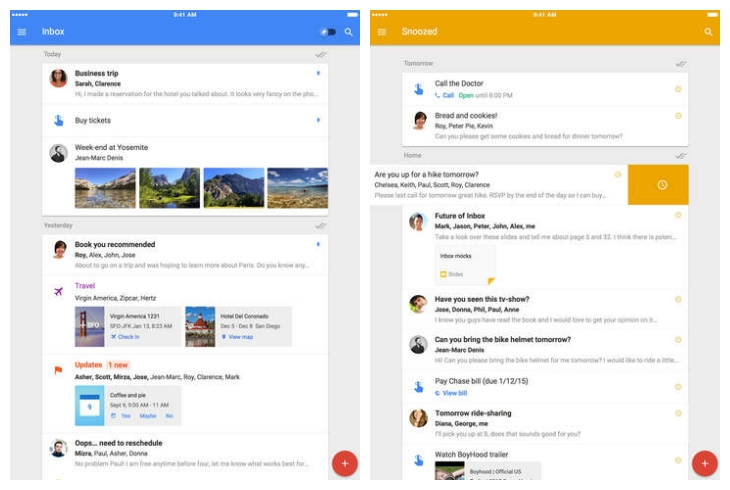Tap the reminder hand icon next to Buy tickets
Viewport: 730px width, 490px height.
(x=59, y=121)
